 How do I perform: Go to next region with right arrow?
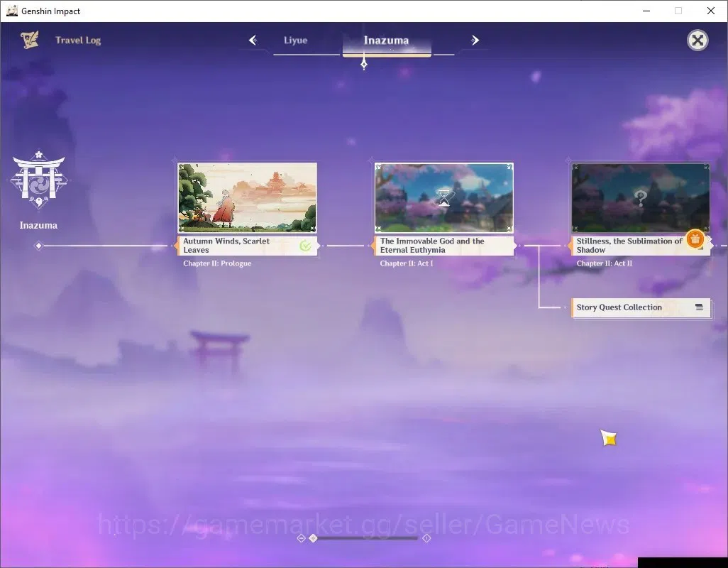tap(475, 40)
